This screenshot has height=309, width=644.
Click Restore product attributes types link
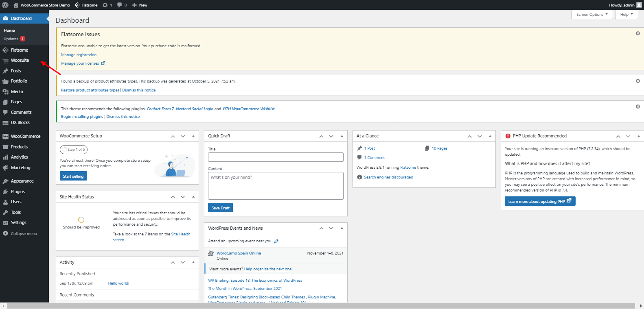click(90, 90)
